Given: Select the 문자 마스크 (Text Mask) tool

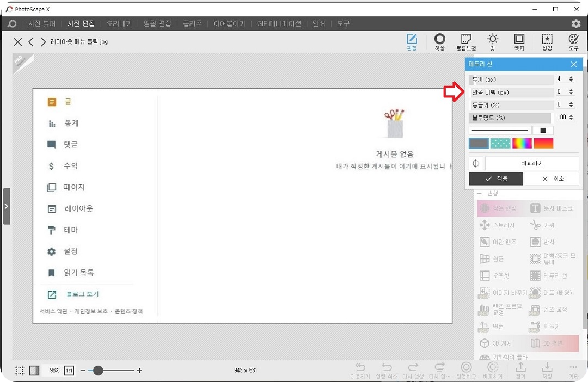Looking at the screenshot, I should 552,208.
